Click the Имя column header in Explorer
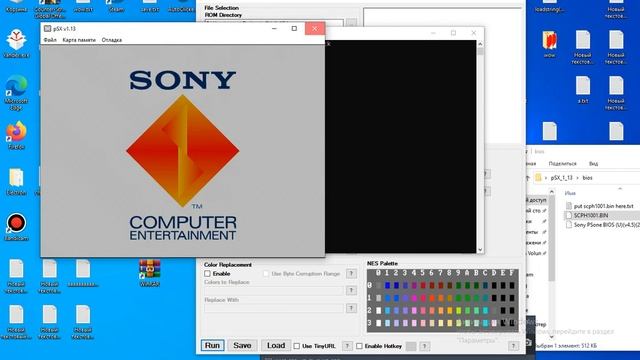This screenshot has width=640, height=360. [571, 193]
